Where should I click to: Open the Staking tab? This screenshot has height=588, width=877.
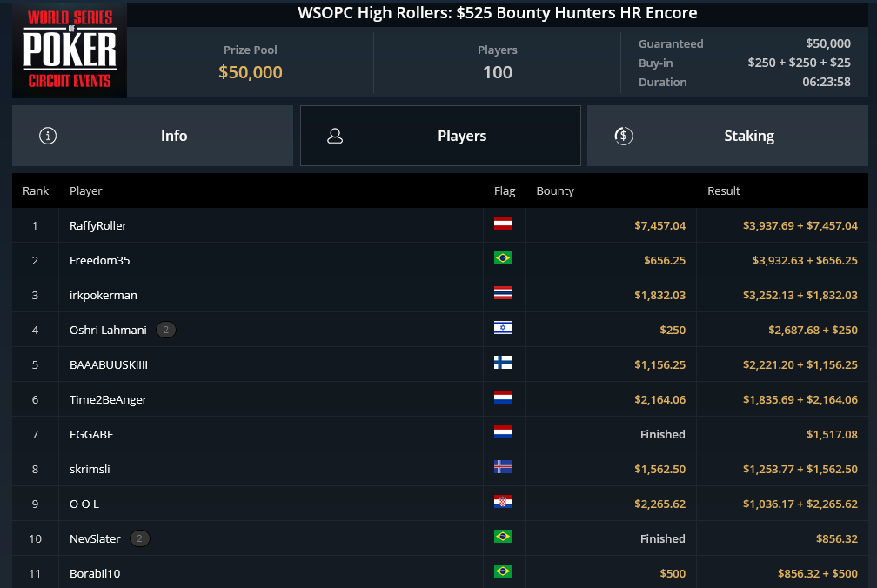pyautogui.click(x=727, y=136)
